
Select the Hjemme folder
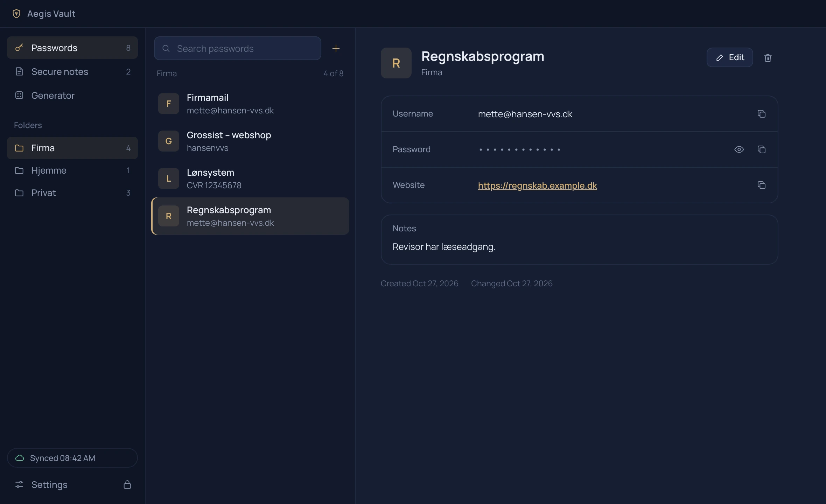72,170
